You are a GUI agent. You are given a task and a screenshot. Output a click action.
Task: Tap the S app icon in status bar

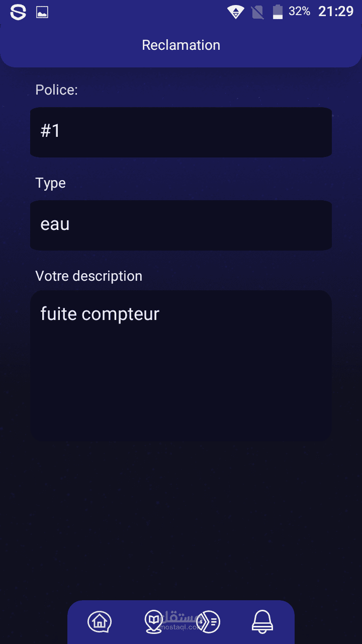(x=18, y=12)
